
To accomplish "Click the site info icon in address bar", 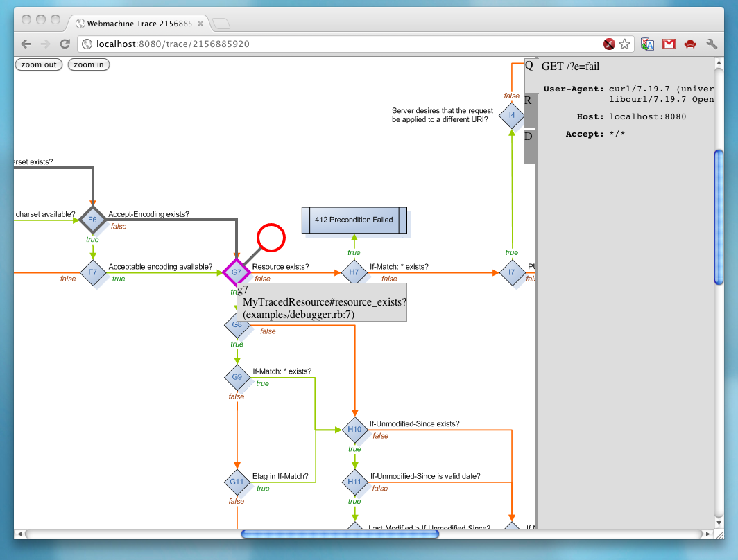I will coord(87,44).
